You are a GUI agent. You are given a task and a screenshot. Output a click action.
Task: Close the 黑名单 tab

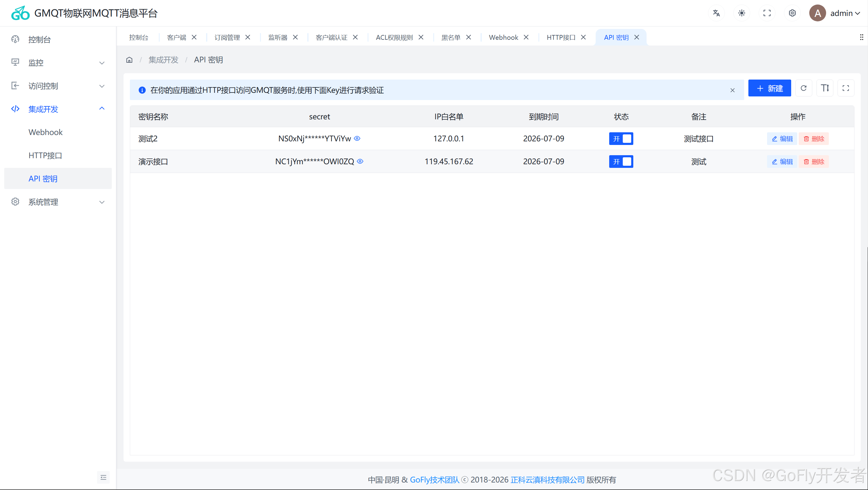tap(468, 37)
